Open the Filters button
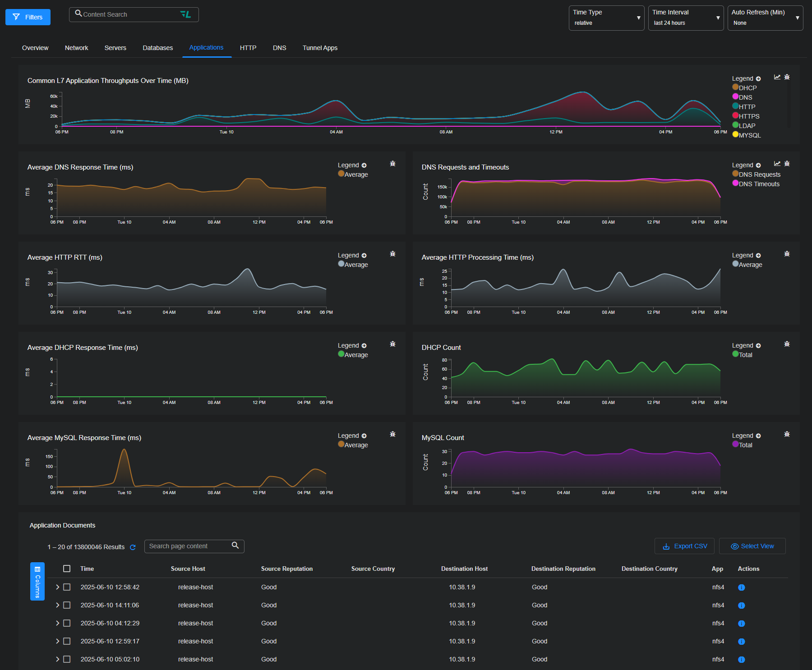812x670 pixels. 28,17
